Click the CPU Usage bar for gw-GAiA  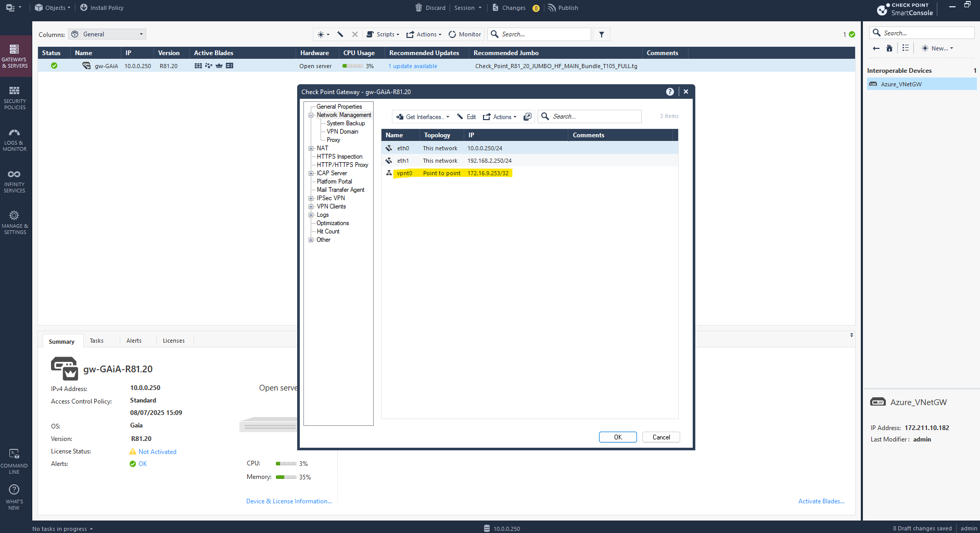click(x=353, y=66)
